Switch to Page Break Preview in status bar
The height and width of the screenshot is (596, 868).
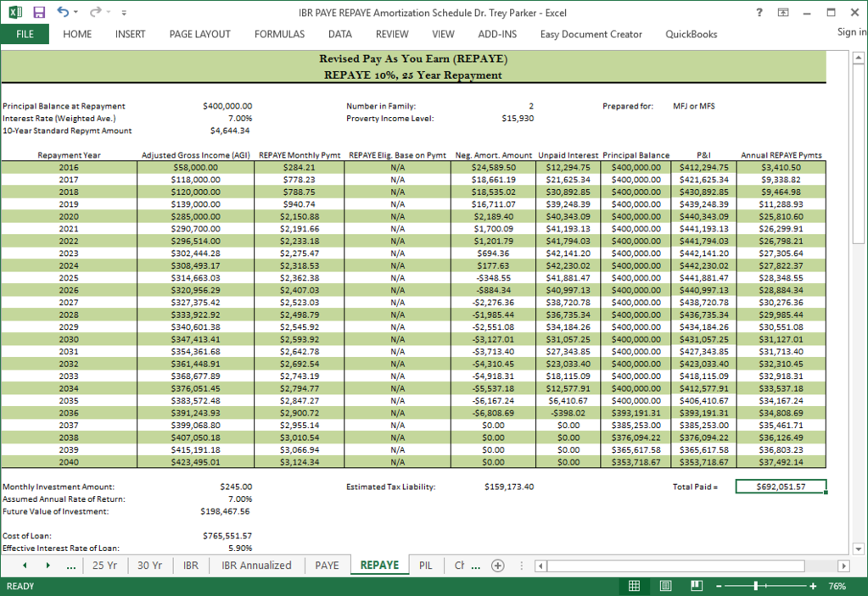[697, 586]
